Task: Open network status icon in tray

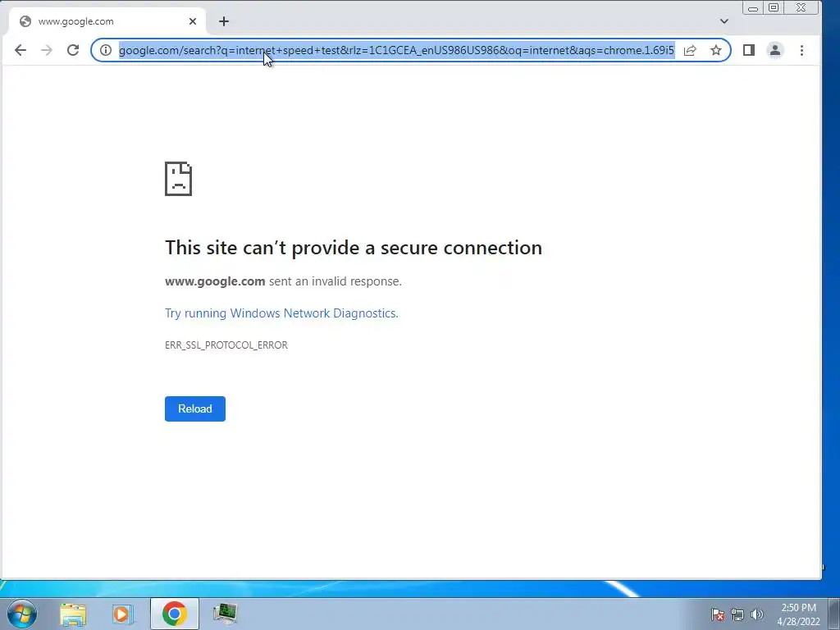Action: click(x=737, y=614)
